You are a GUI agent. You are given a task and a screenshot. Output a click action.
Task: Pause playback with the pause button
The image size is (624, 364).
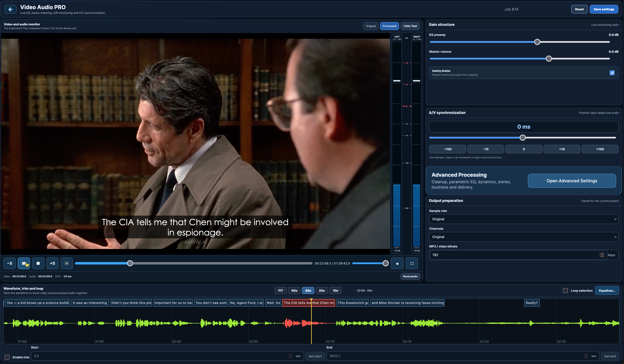24,263
